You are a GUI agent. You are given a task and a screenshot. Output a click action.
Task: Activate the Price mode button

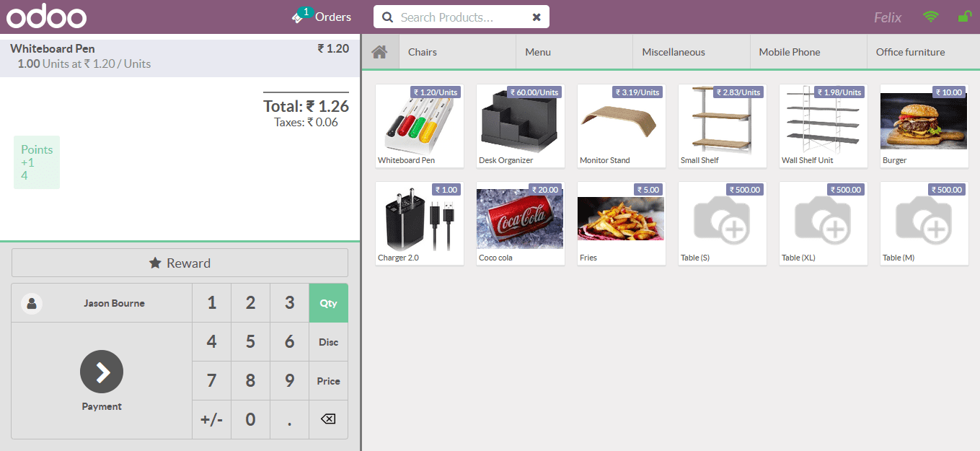[x=328, y=381]
